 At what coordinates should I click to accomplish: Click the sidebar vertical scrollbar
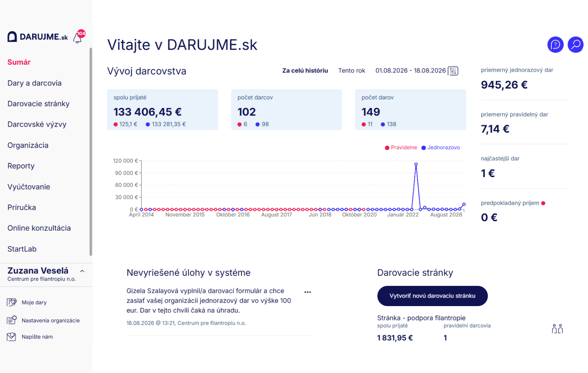click(91, 151)
